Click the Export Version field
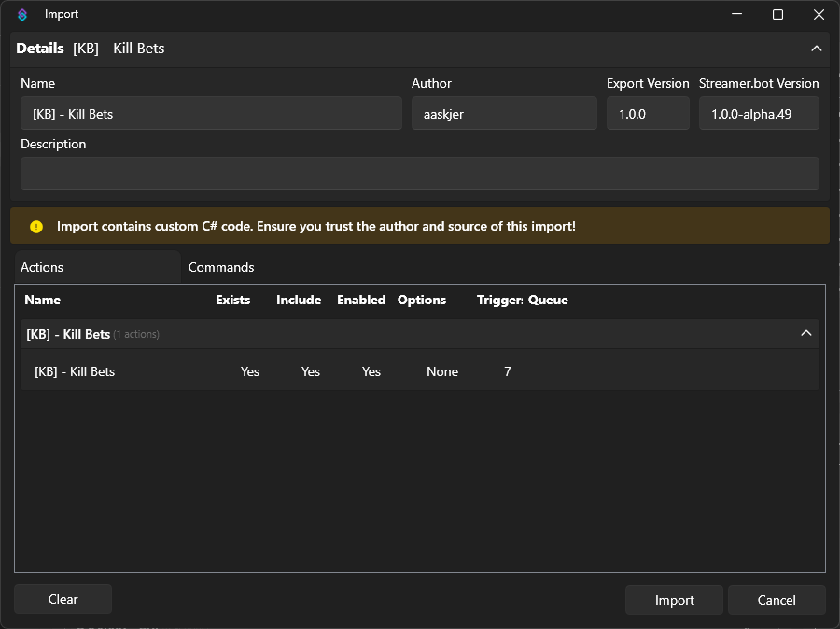Screen dimensions: 840x629 (648, 114)
